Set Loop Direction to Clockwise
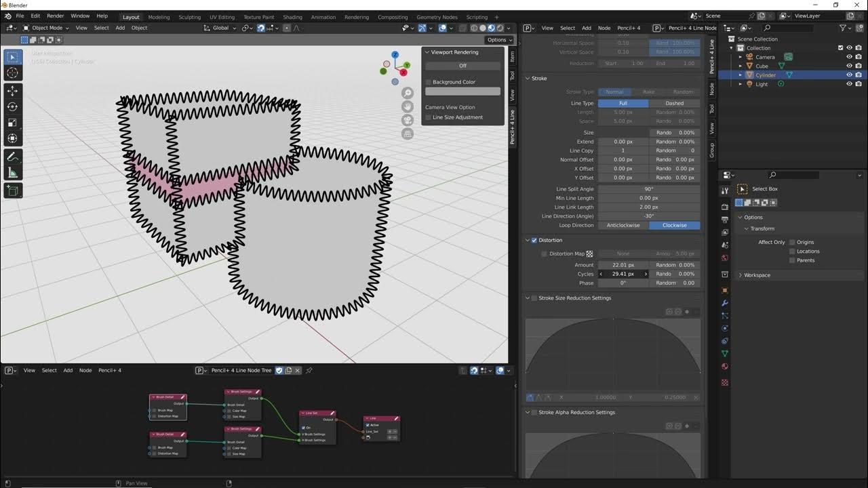This screenshot has width=868, height=488. 674,225
